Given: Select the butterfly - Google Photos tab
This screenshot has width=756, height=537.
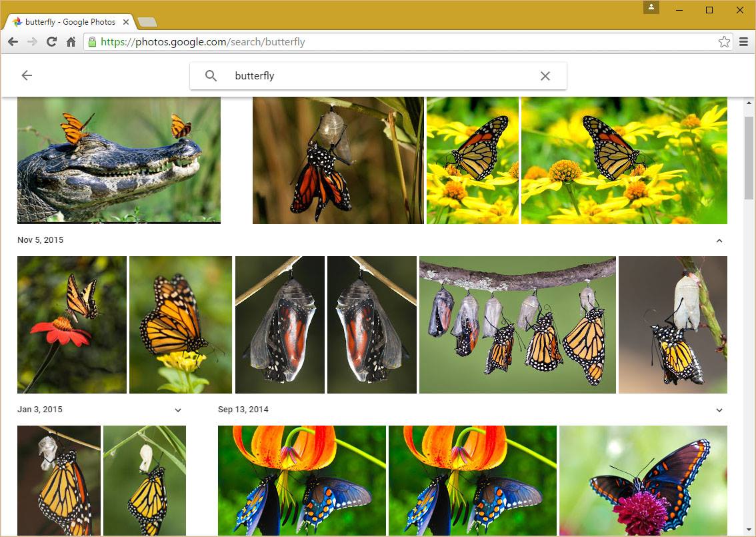Looking at the screenshot, I should (x=70, y=22).
